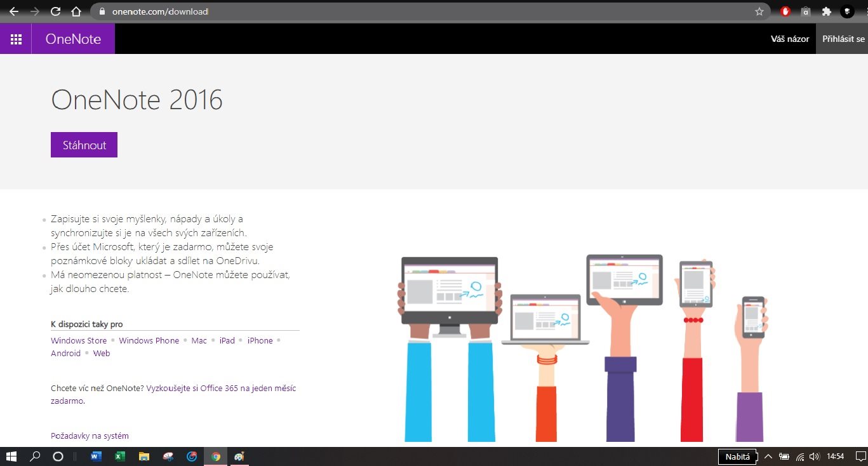Screen dimensions: 868x466
Task: Reload the page with the refresh icon
Action: point(55,11)
